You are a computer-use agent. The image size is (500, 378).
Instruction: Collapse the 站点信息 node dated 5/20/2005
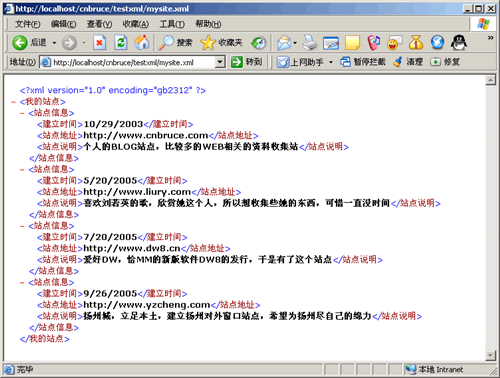click(22, 170)
